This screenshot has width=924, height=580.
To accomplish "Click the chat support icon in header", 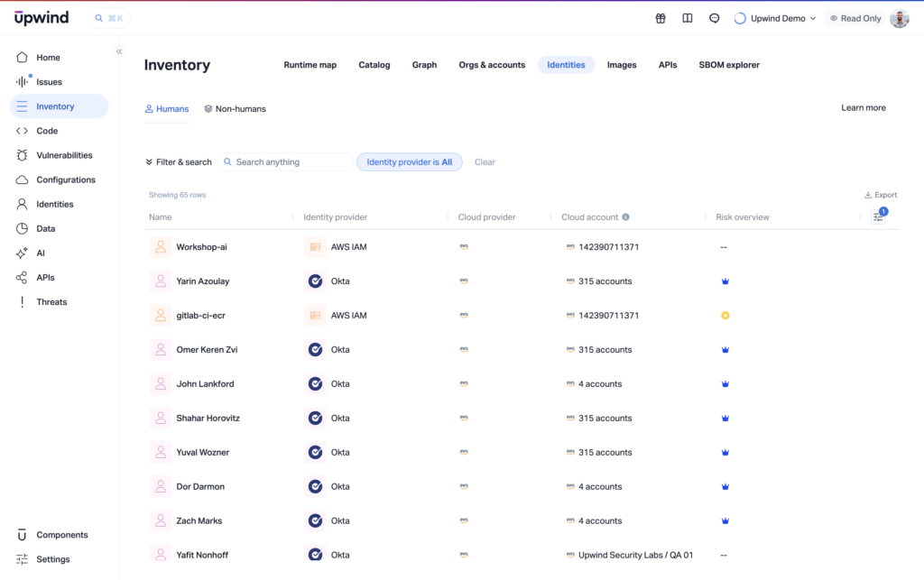I will (x=715, y=18).
